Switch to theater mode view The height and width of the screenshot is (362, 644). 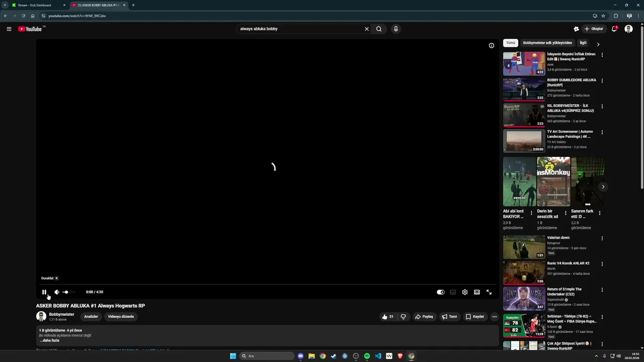click(x=477, y=292)
